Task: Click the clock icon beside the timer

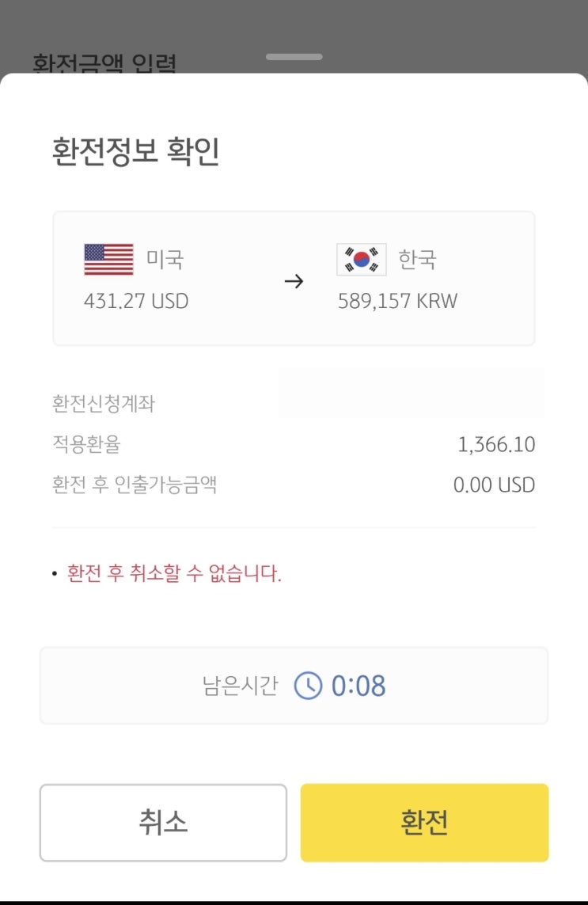Action: coord(308,686)
